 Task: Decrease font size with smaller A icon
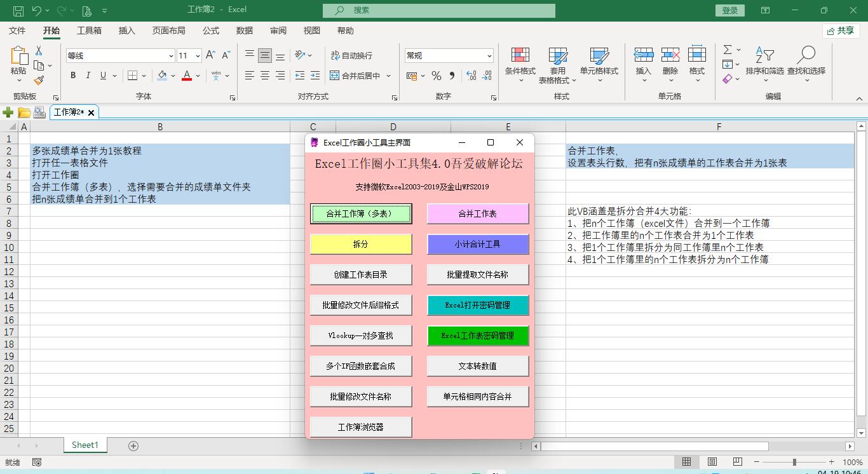(227, 56)
